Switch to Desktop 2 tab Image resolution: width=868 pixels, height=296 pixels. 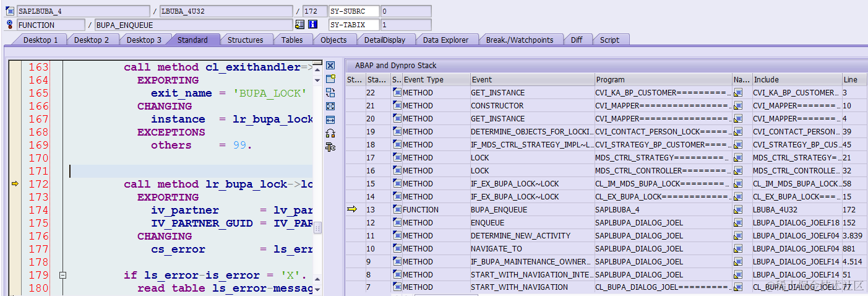[92, 40]
